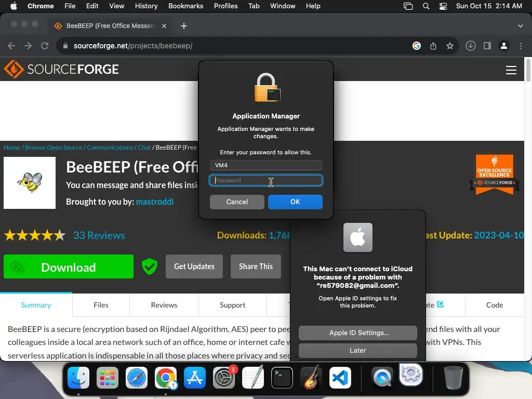Click the VM4 username field
The image size is (532, 399).
[266, 165]
